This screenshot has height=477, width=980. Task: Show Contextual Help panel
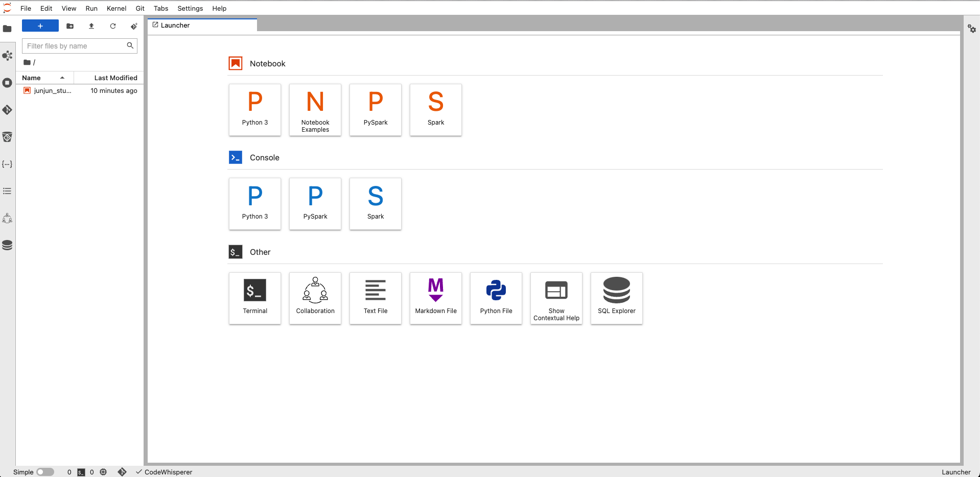[556, 298]
